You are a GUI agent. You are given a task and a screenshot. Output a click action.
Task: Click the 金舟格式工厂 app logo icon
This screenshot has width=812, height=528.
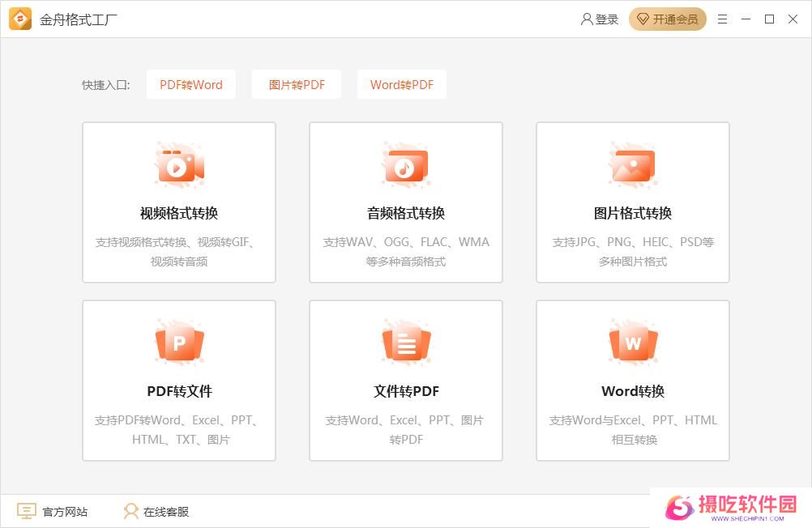pos(20,19)
